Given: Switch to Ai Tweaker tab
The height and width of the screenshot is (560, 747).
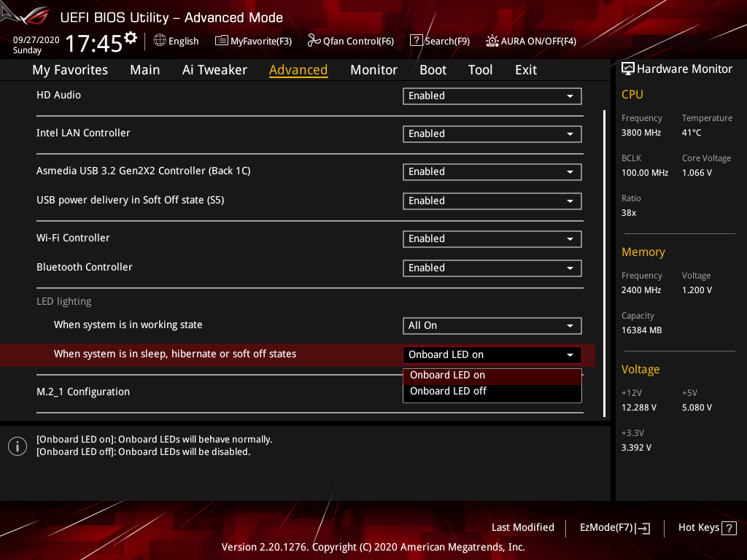Looking at the screenshot, I should pos(214,70).
